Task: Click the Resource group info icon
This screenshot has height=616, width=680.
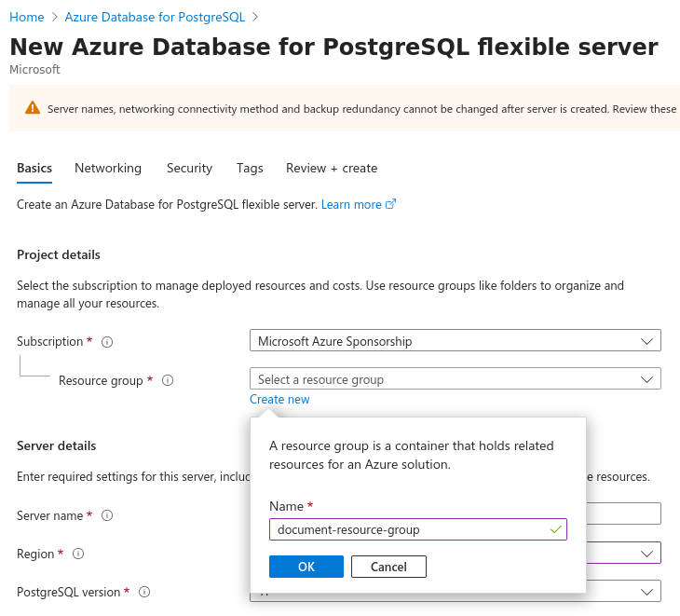Action: [x=168, y=380]
